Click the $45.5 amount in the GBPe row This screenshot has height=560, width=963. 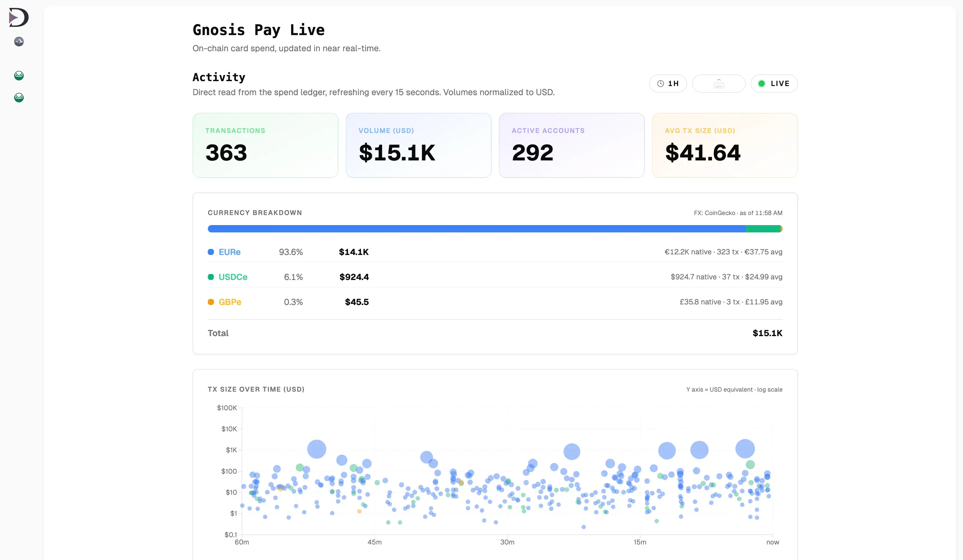357,302
